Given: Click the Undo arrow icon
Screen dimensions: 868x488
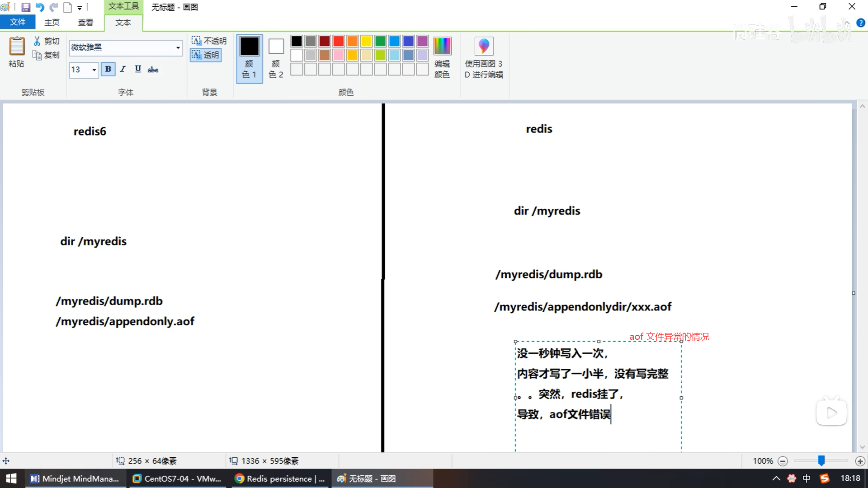Looking at the screenshot, I should coord(40,7).
